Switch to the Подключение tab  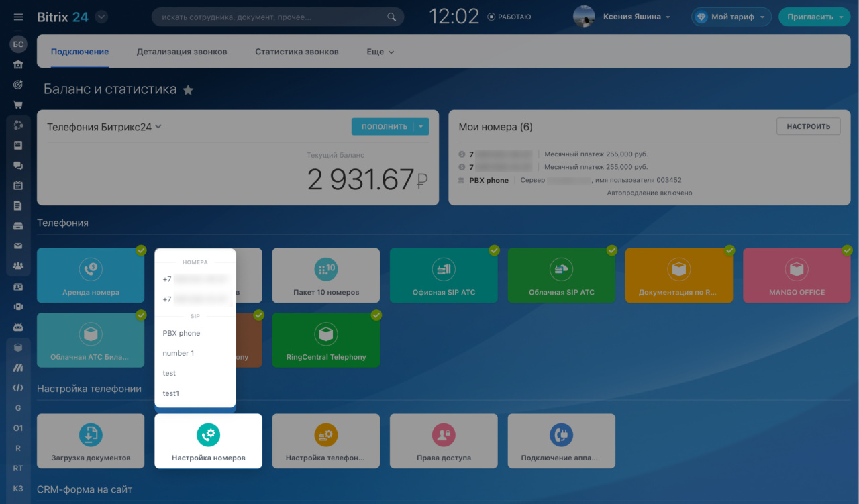(x=80, y=52)
